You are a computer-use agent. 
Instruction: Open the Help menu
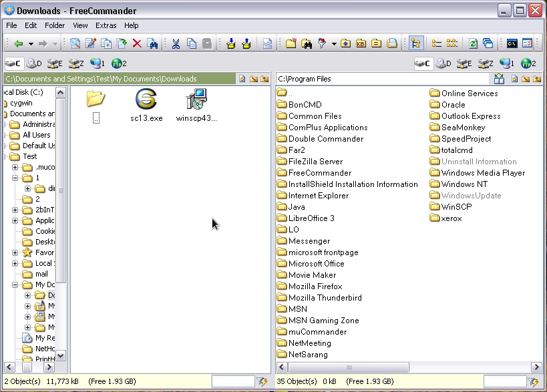(x=131, y=25)
